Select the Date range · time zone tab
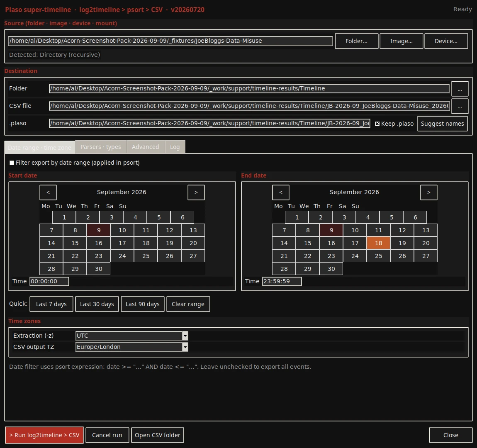Viewport: 477px width, 448px height. 39,148
